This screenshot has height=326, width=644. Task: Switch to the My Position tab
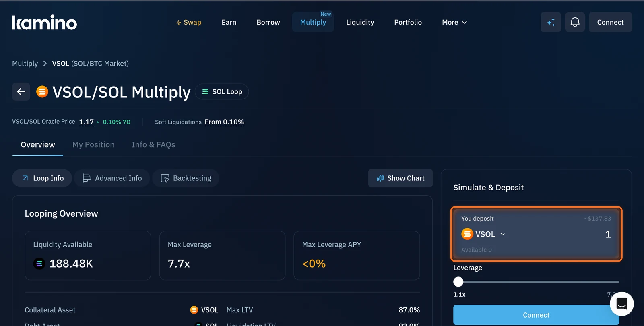tap(93, 145)
